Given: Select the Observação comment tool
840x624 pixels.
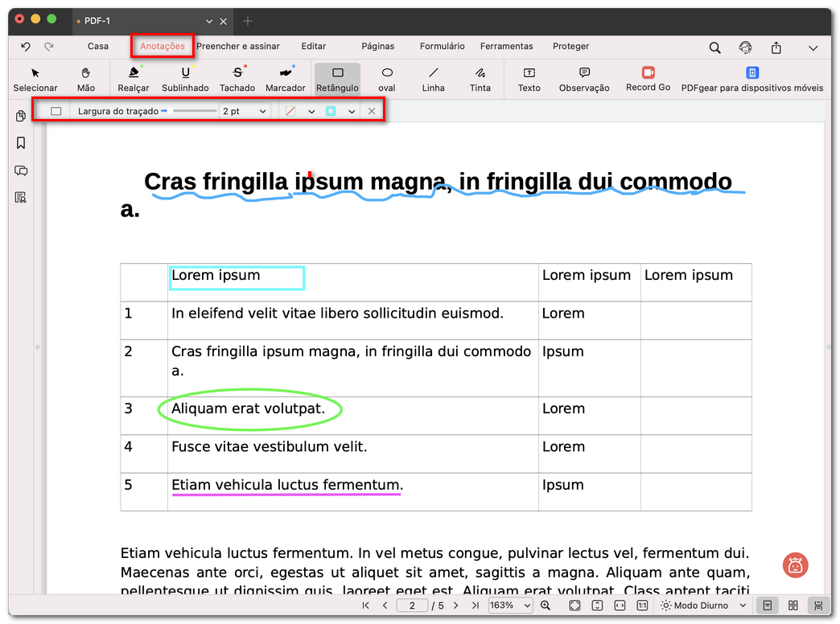Looking at the screenshot, I should (x=583, y=80).
